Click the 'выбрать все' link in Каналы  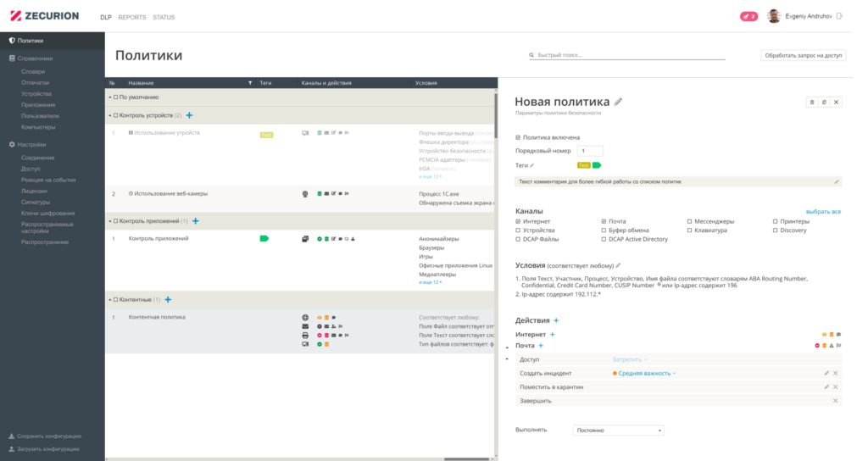823,211
